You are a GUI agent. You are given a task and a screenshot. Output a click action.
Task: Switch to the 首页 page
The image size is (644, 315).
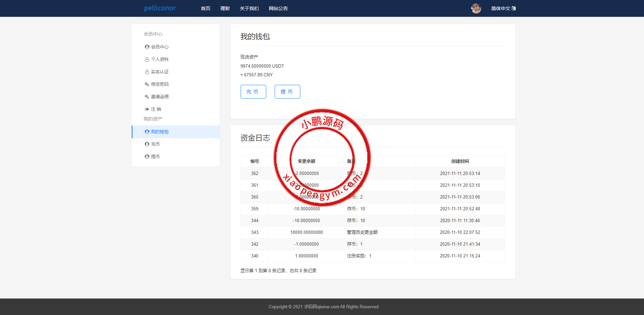click(x=205, y=8)
